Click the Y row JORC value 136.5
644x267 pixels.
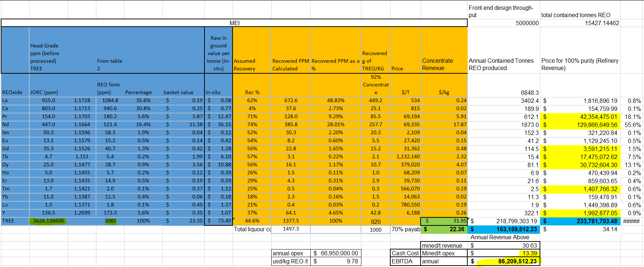coord(49,213)
